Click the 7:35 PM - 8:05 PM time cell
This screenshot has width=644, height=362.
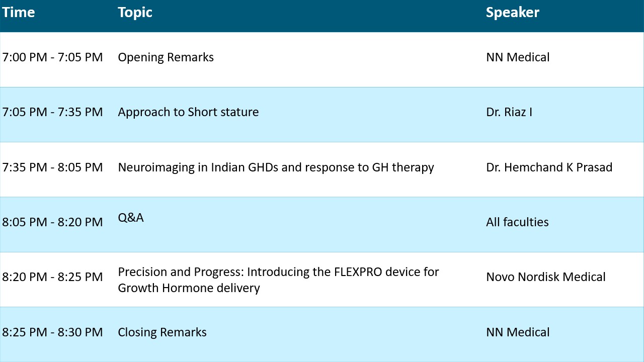(52, 167)
